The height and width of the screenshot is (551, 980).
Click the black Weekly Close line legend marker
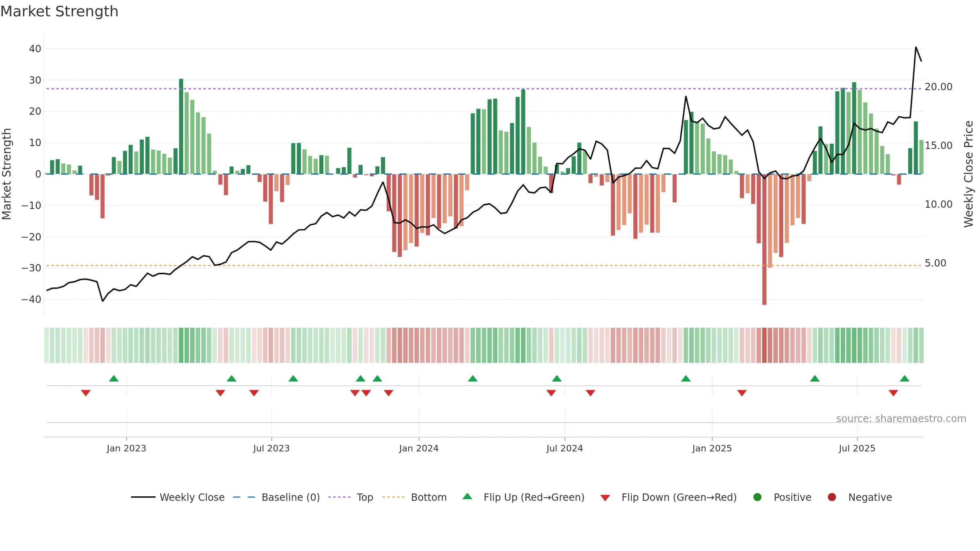point(143,497)
